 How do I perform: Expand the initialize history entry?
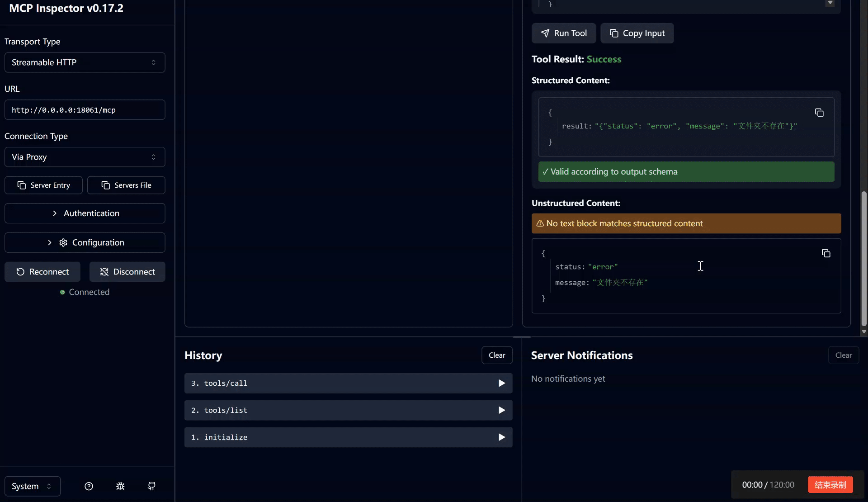coord(348,437)
